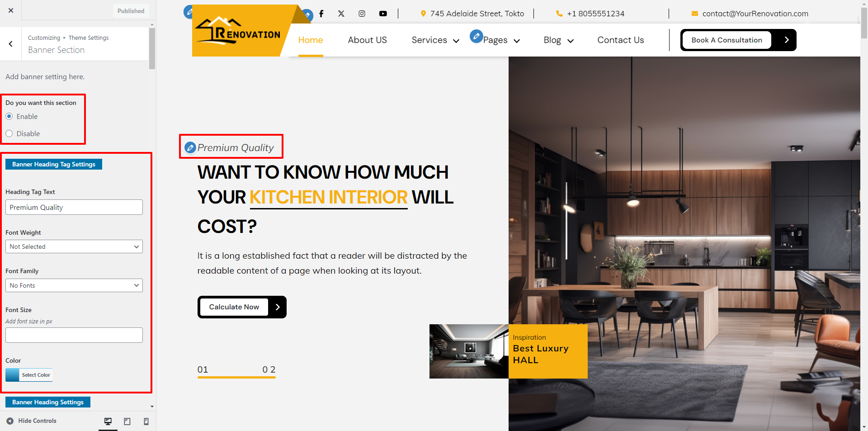Image resolution: width=868 pixels, height=431 pixels.
Task: Hide the customizer controls
Action: point(32,421)
